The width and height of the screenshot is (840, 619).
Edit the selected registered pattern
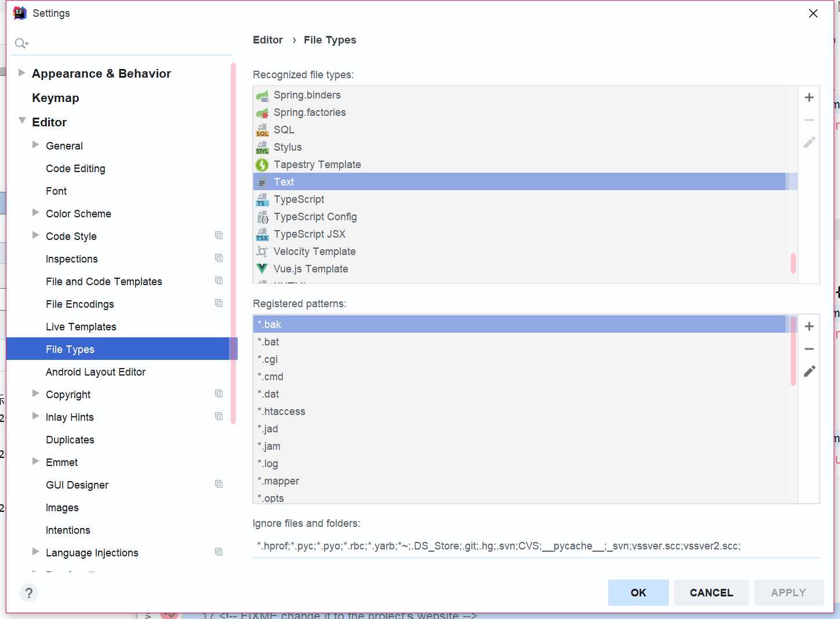[x=809, y=372]
